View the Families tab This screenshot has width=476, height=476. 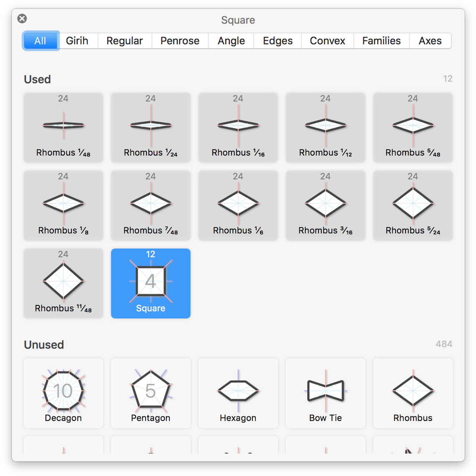click(x=381, y=41)
